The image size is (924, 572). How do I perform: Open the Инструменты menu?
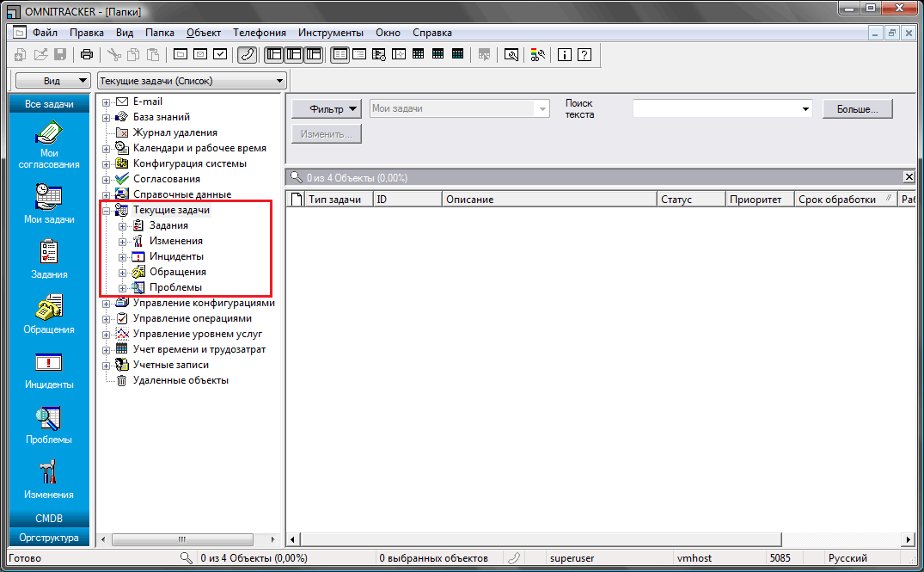tap(331, 33)
